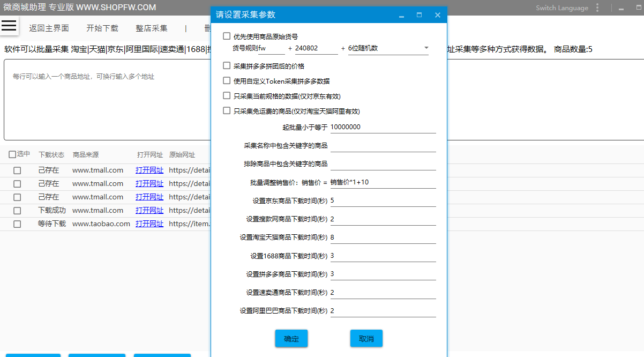Close the 请设置采集参数 dialog

coord(437,15)
